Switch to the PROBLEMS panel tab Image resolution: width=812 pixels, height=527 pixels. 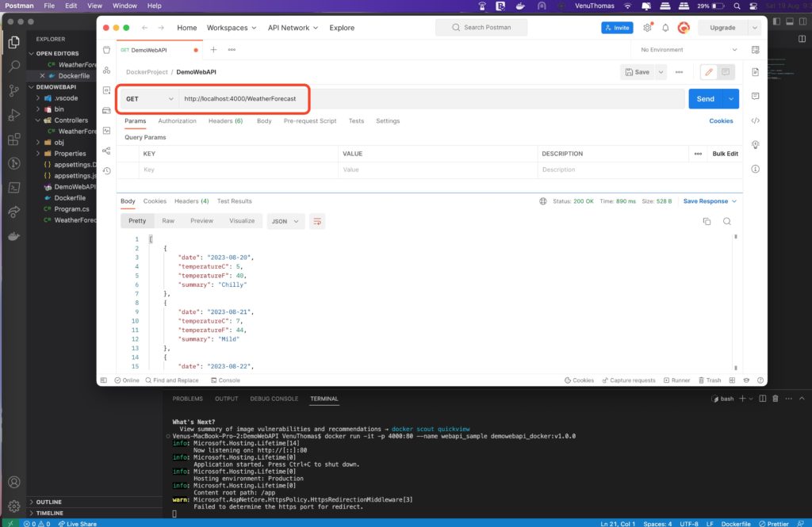point(187,399)
